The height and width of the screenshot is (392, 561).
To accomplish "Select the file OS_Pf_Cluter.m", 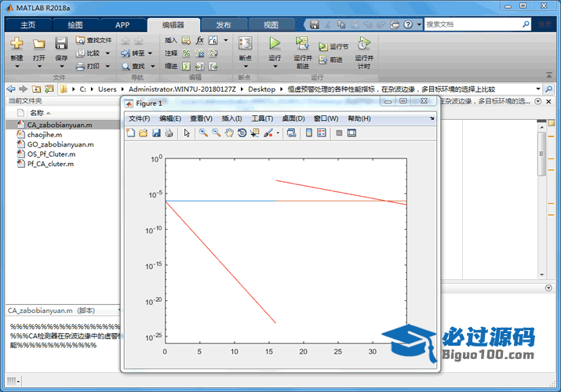I will point(52,154).
